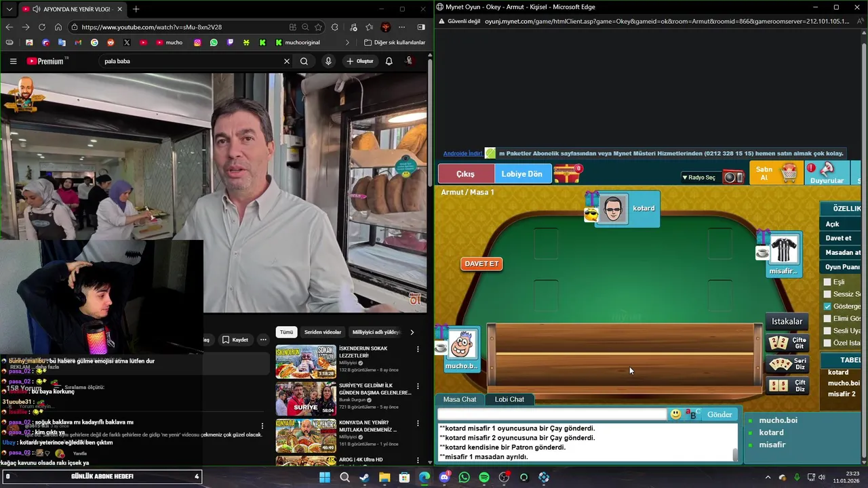This screenshot has width=868, height=488.
Task: Start YouTube voice search microphone
Action: point(328,61)
